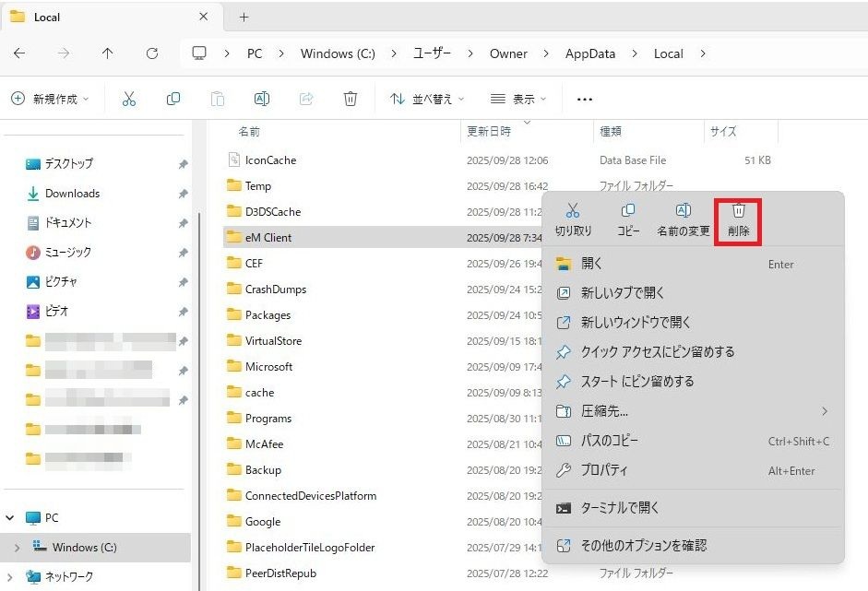Expand the Windows (C:) tree node

point(16,548)
